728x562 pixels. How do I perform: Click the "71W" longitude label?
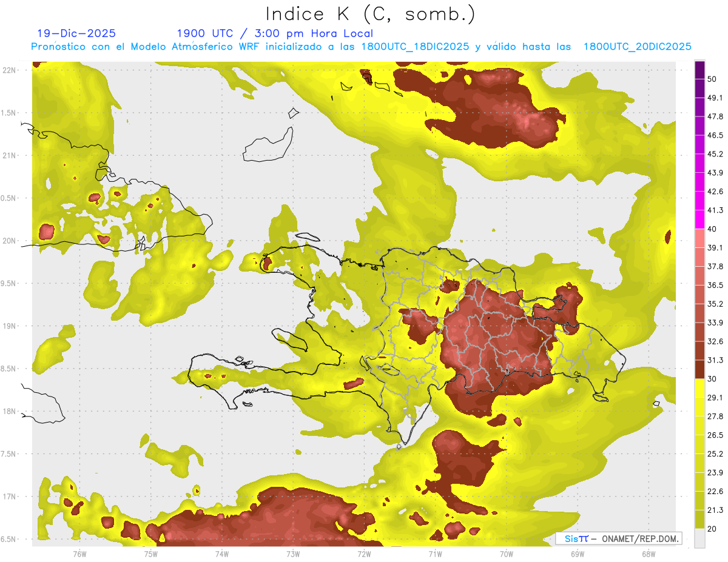(435, 554)
